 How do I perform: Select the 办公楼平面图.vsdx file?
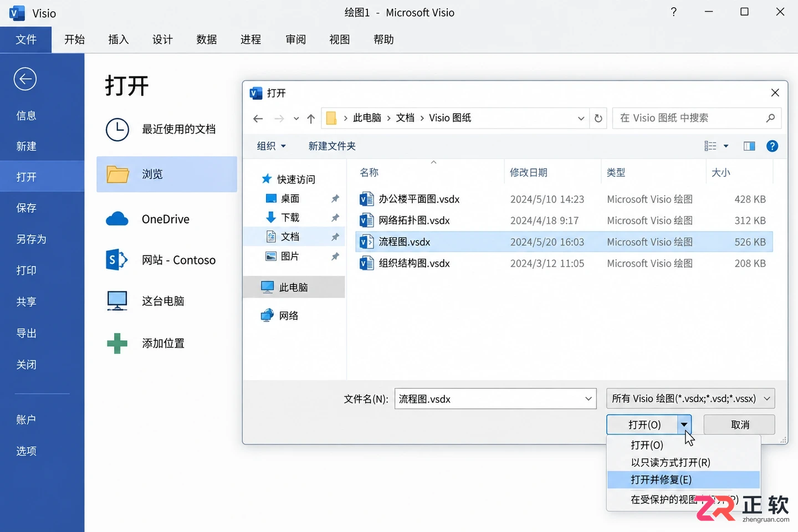point(564,199)
